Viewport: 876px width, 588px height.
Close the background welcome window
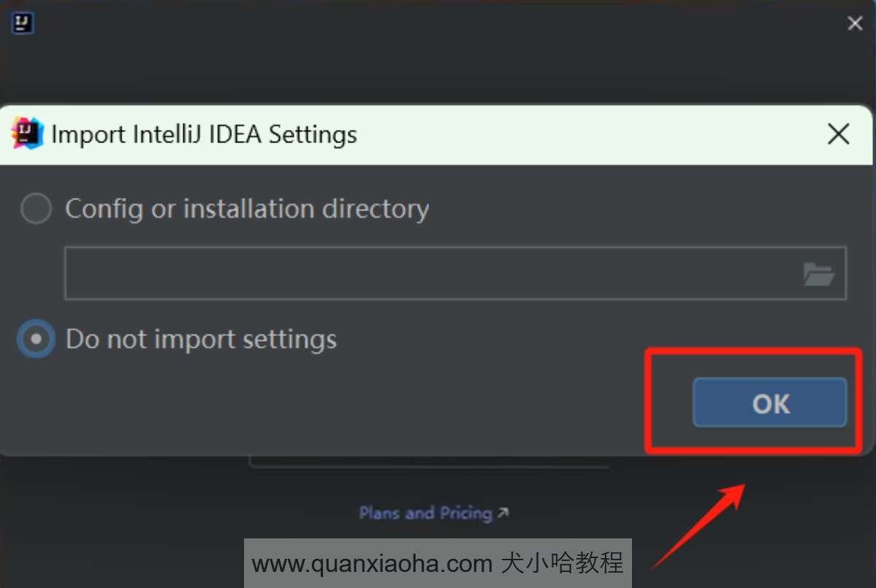[x=855, y=23]
